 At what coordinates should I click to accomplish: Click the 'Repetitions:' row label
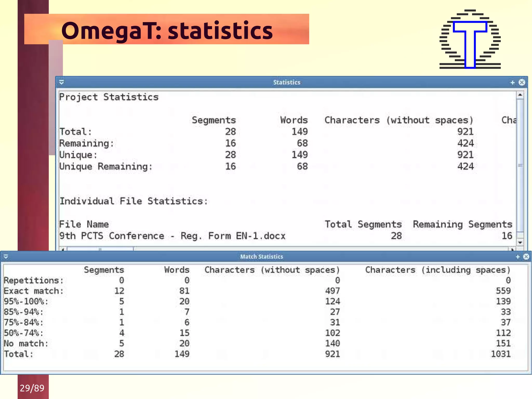click(x=34, y=280)
